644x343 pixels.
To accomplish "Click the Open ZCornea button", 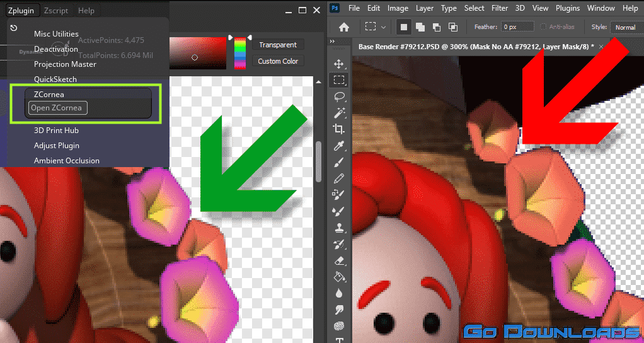I will coord(58,108).
